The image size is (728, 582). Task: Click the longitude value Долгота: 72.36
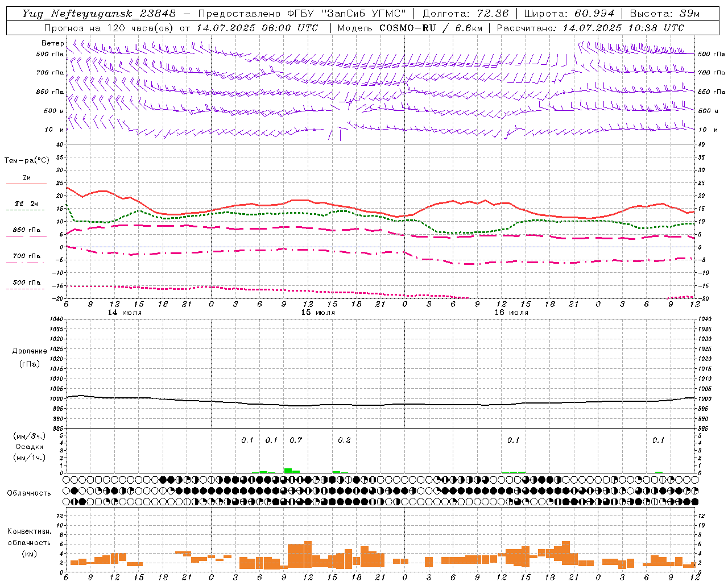[466, 14]
